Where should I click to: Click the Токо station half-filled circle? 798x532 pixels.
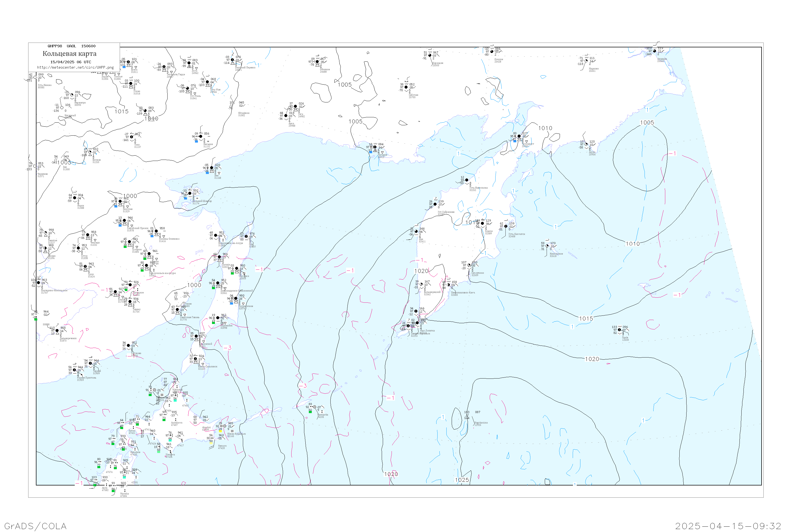pyautogui.click(x=132, y=137)
